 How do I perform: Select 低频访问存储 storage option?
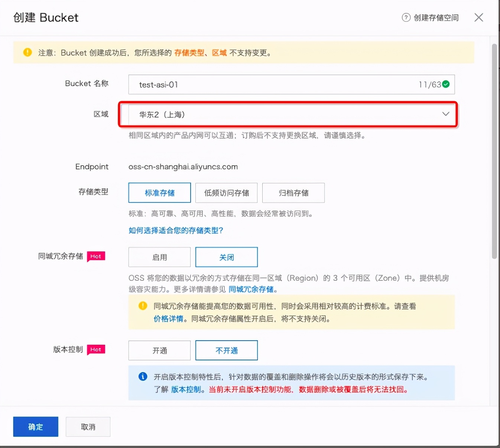coord(226,193)
